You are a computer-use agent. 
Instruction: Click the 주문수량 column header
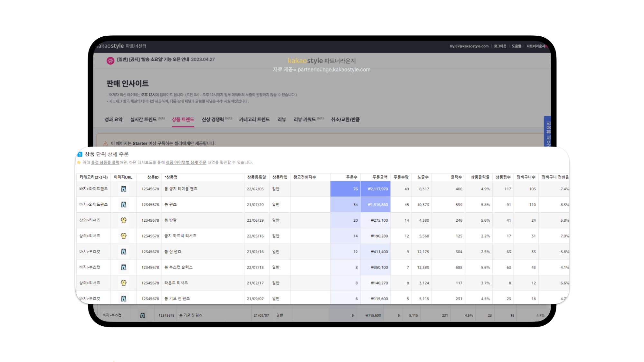click(401, 177)
